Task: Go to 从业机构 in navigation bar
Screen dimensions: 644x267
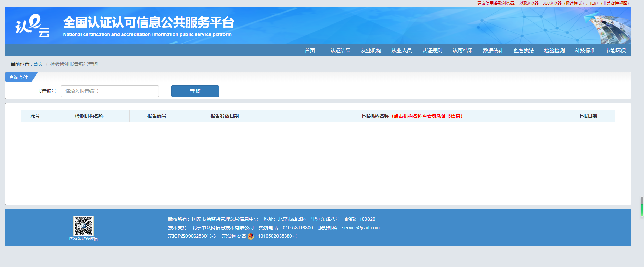Action: click(x=371, y=50)
